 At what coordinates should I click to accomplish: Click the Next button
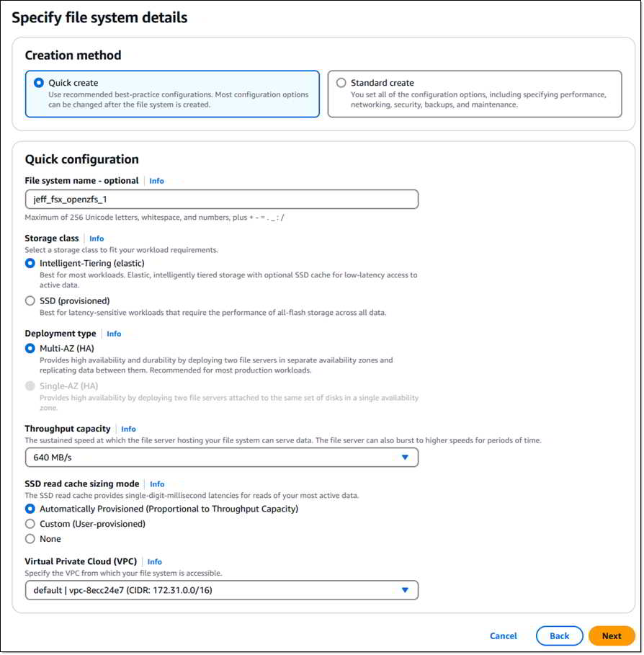tap(612, 636)
